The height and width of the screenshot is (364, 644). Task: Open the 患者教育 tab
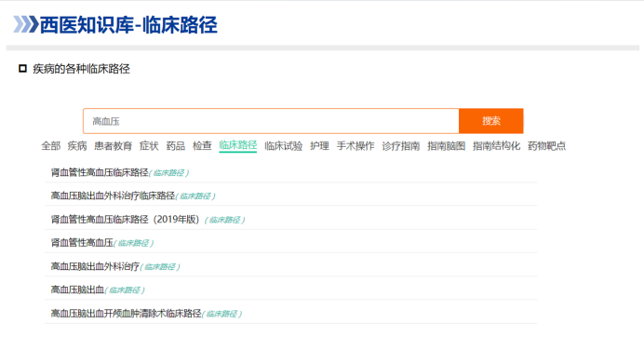113,146
